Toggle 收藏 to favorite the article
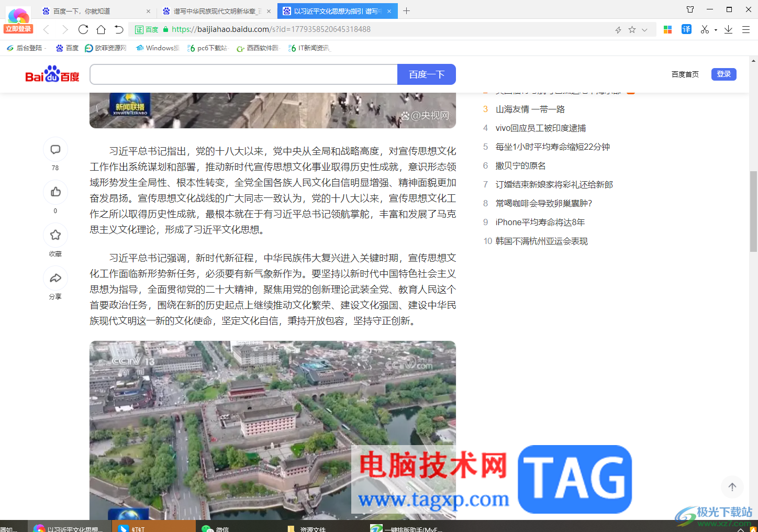The image size is (758, 532). click(x=55, y=235)
